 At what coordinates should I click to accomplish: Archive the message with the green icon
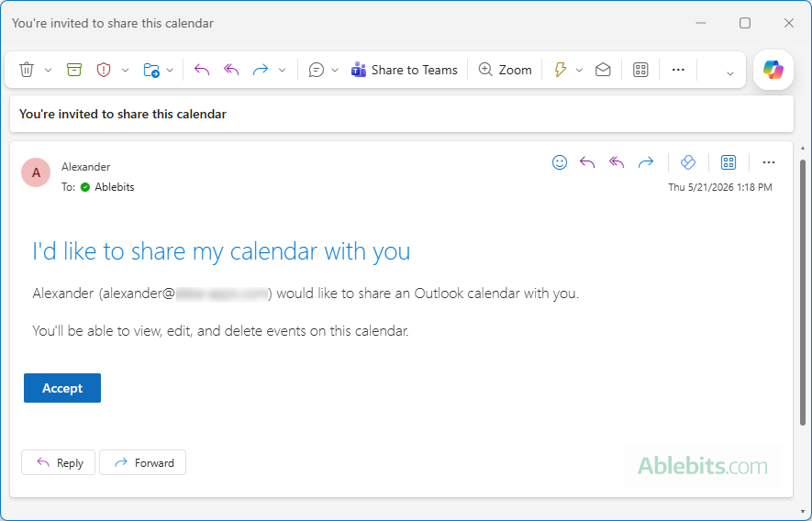(74, 70)
